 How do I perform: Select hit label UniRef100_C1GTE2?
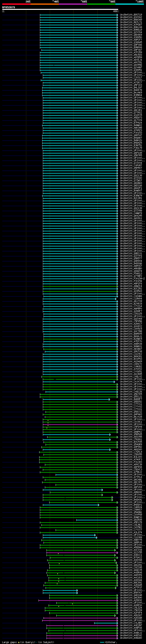(x=131, y=354)
